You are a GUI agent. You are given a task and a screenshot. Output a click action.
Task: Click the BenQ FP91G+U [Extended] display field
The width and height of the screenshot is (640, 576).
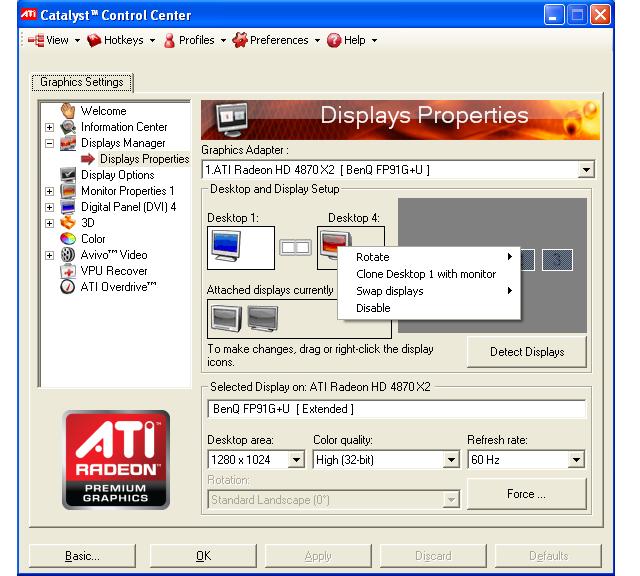(397, 409)
